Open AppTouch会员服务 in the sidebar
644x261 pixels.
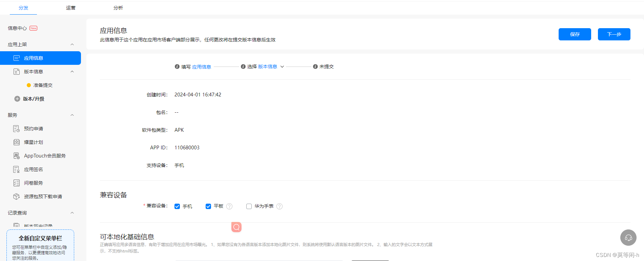[45, 156]
